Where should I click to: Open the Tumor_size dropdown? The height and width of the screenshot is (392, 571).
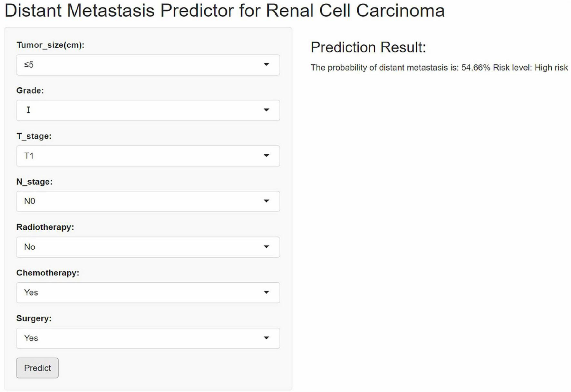(148, 65)
